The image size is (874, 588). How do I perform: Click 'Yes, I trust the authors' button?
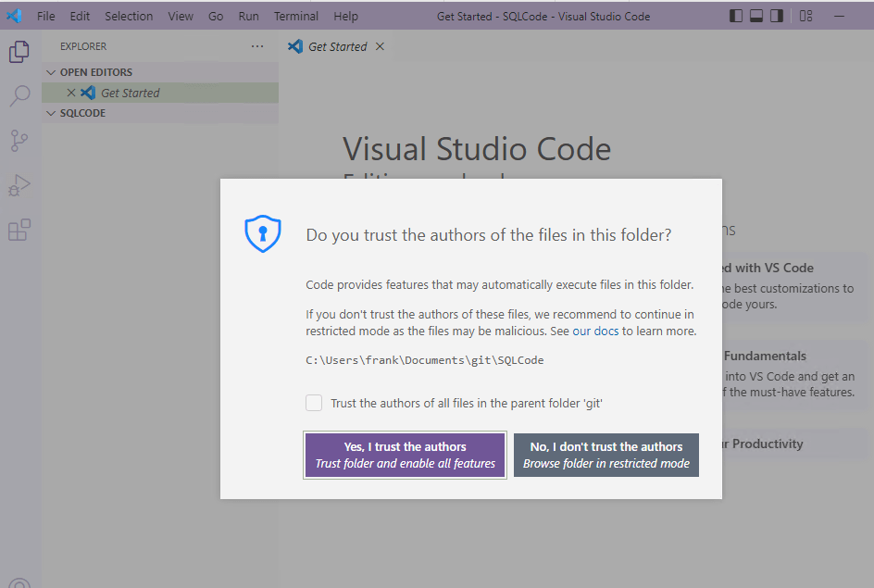(x=405, y=455)
